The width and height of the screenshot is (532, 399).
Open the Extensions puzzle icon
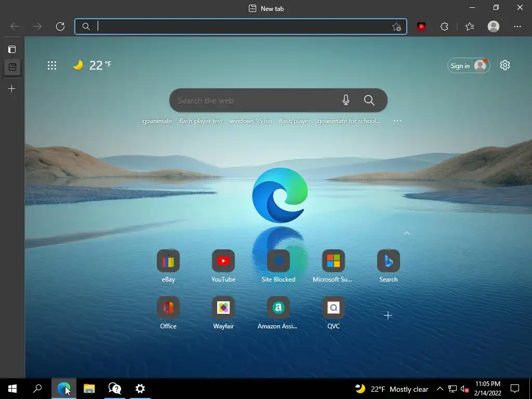coord(444,26)
